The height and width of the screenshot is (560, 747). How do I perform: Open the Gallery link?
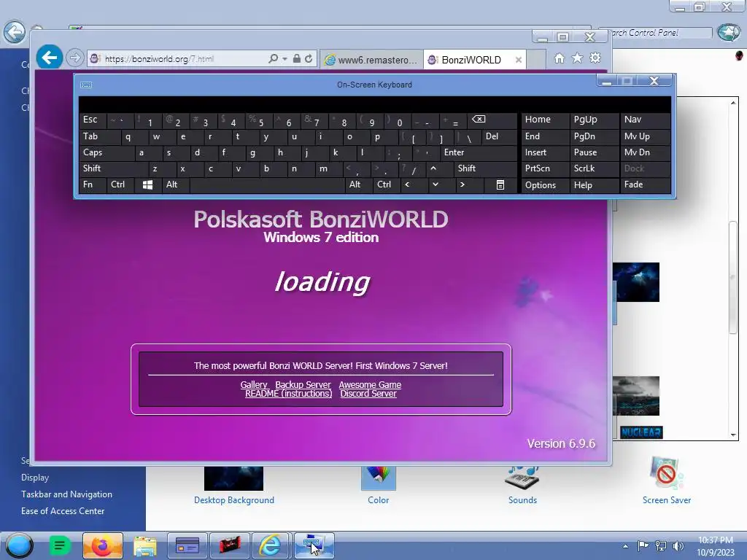tap(254, 384)
